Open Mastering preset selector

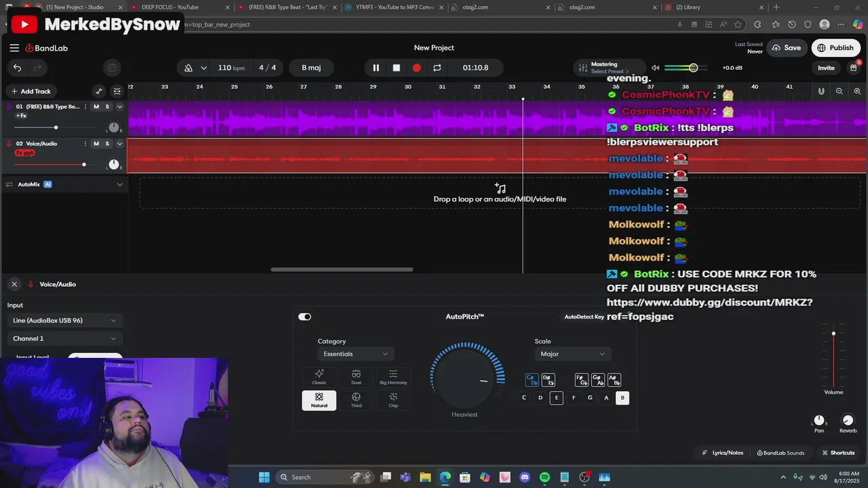[608, 68]
